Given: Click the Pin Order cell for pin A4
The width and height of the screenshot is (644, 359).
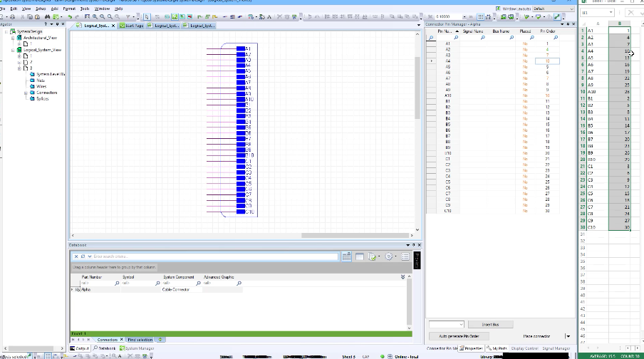Looking at the screenshot, I should point(547,61).
